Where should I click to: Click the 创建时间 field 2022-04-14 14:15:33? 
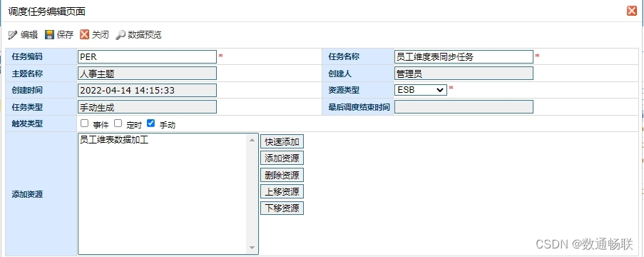(147, 91)
